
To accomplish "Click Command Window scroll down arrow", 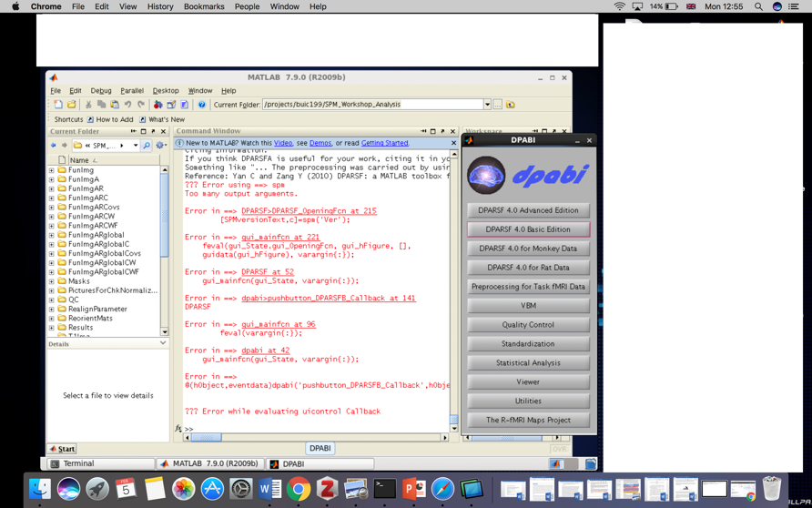I will pyautogui.click(x=454, y=429).
